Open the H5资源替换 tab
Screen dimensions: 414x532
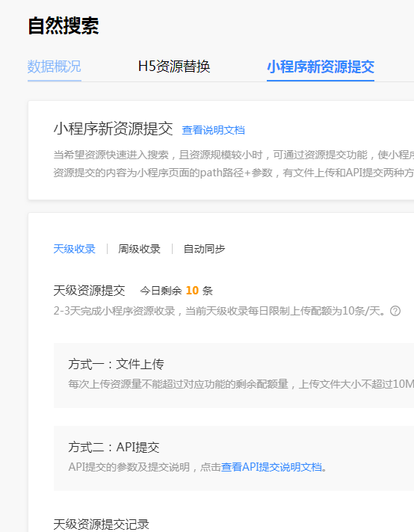pyautogui.click(x=174, y=66)
